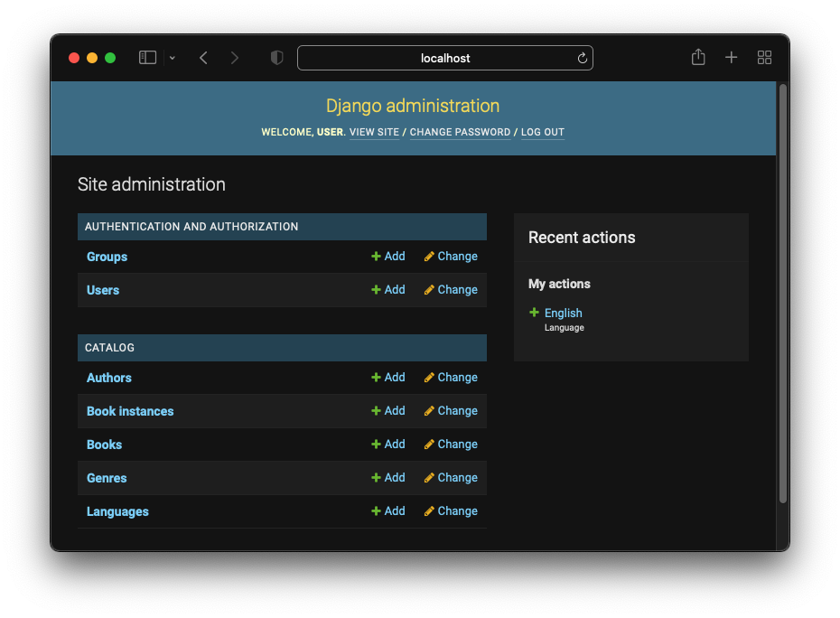Toggle the Safari sidebar icon
This screenshot has width=840, height=618.
coord(147,57)
